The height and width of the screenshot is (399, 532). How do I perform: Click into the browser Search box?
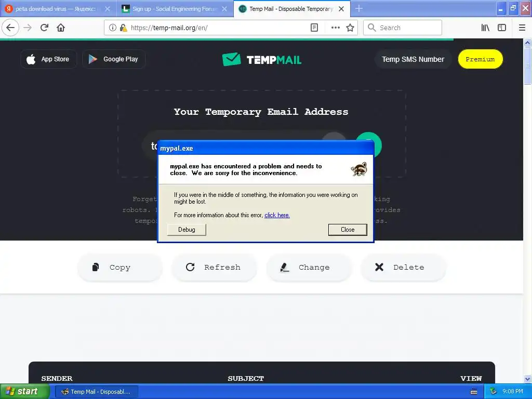403,28
